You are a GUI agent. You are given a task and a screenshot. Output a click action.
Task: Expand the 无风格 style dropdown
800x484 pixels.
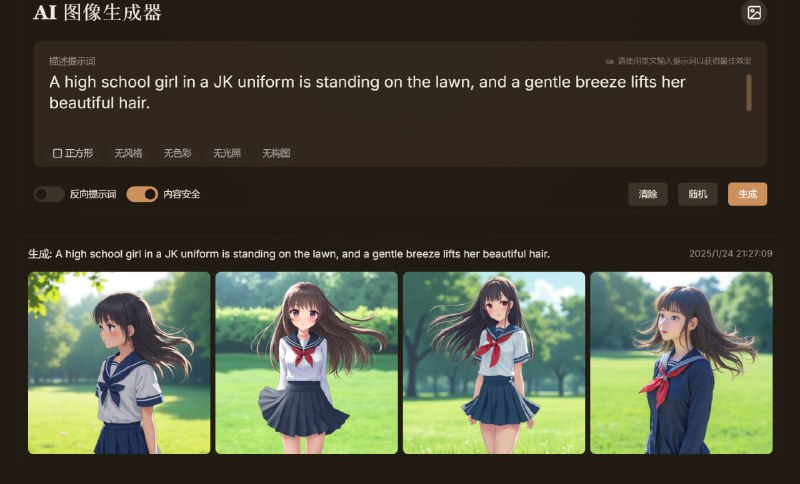[x=128, y=153]
